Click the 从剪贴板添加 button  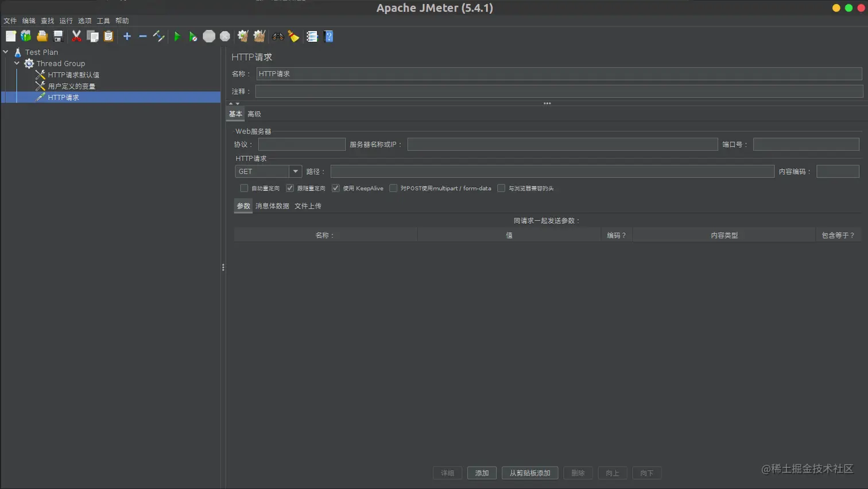[530, 473]
